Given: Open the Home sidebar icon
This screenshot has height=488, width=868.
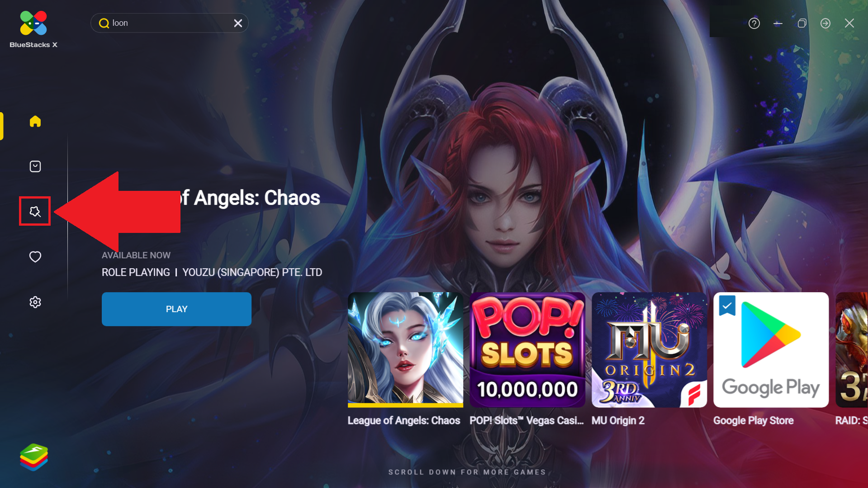Looking at the screenshot, I should point(35,121).
